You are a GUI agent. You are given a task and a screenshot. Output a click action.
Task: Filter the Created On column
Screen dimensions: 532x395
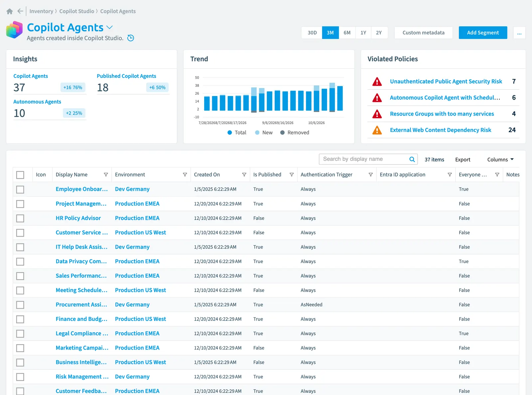244,175
